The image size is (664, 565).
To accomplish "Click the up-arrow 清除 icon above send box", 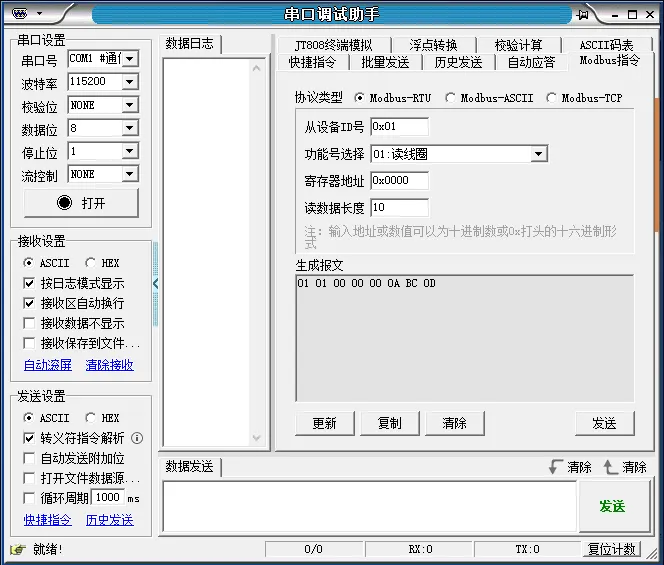I will click(x=611, y=467).
